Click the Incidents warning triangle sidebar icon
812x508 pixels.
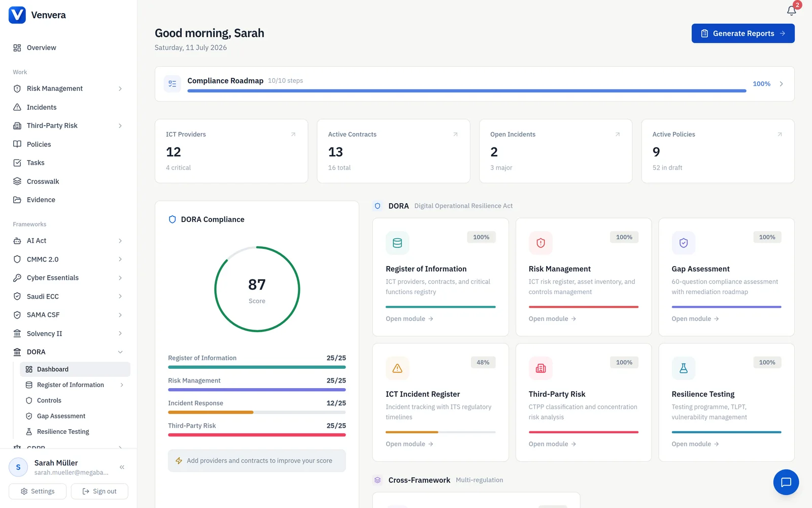[x=17, y=107]
